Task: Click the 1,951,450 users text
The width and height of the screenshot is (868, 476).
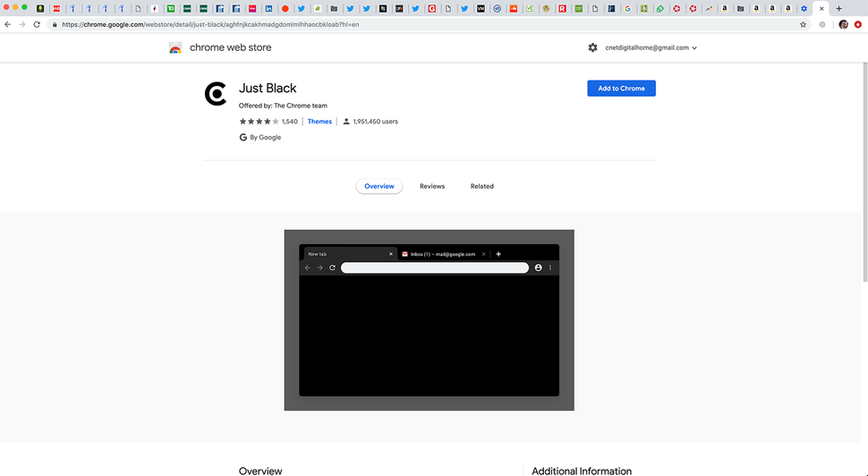Action: pyautogui.click(x=375, y=121)
